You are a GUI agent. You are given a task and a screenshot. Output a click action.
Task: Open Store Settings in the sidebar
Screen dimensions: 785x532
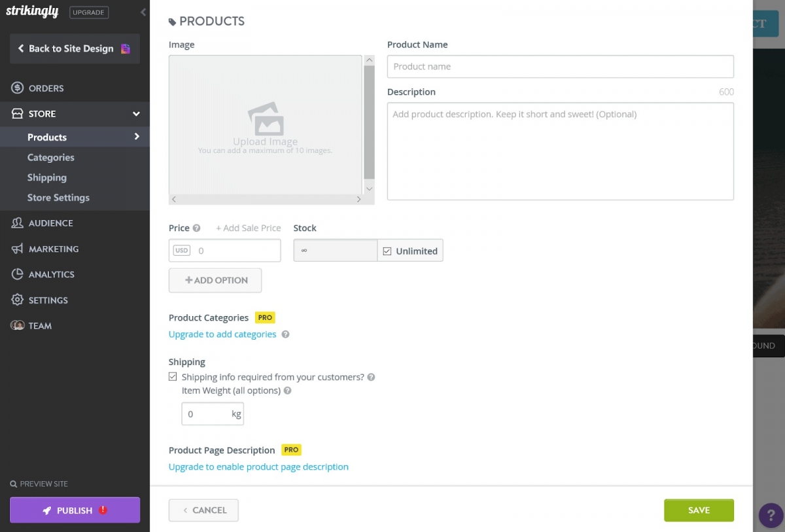point(58,198)
